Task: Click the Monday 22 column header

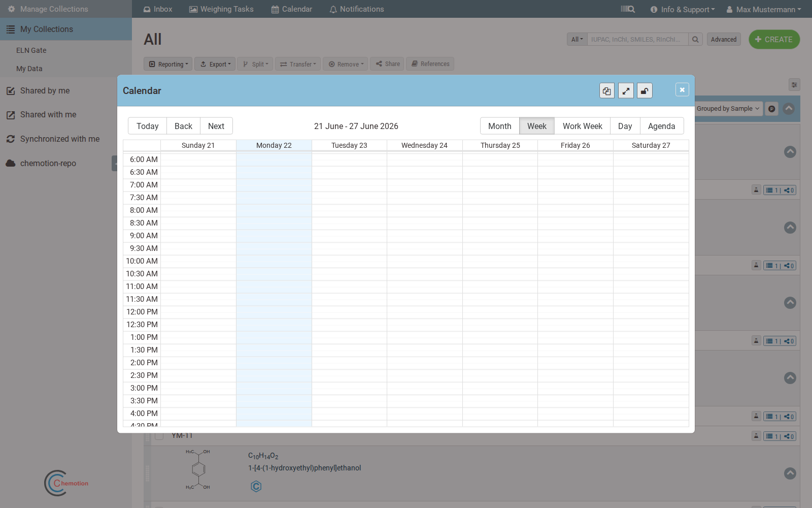Action: pyautogui.click(x=274, y=145)
